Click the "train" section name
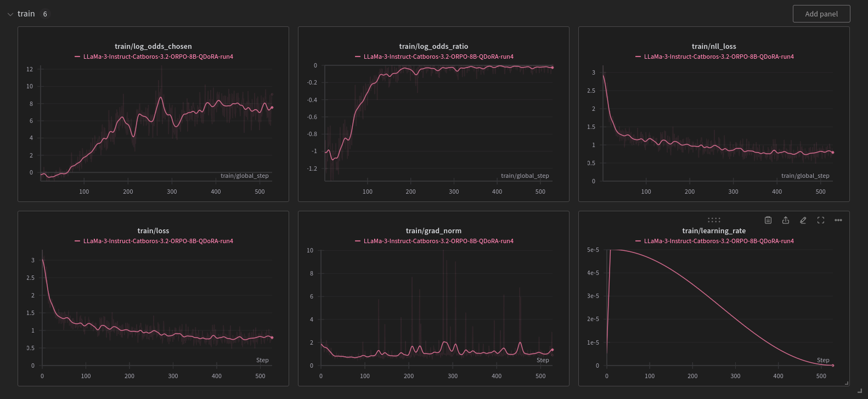The width and height of the screenshot is (868, 399). point(26,14)
